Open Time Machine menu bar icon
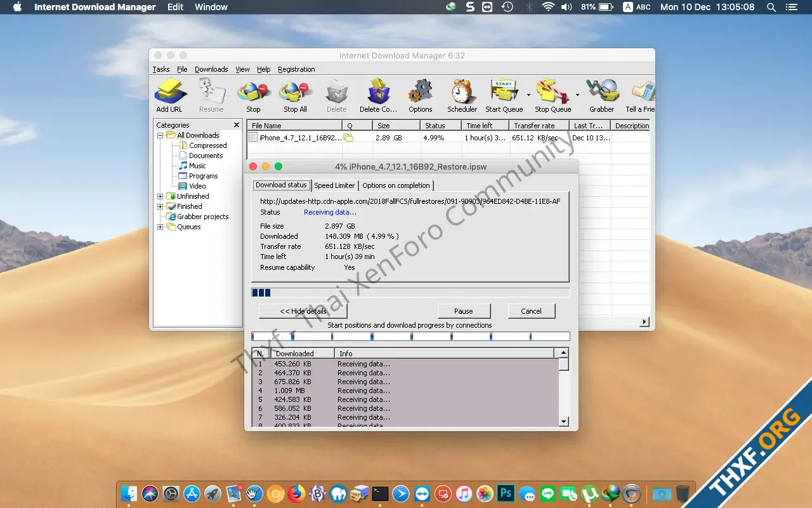This screenshot has width=812, height=508. click(507, 7)
